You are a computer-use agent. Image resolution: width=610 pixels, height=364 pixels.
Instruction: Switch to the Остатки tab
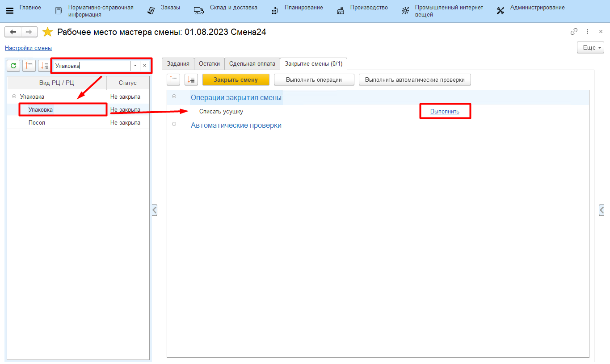(x=209, y=64)
